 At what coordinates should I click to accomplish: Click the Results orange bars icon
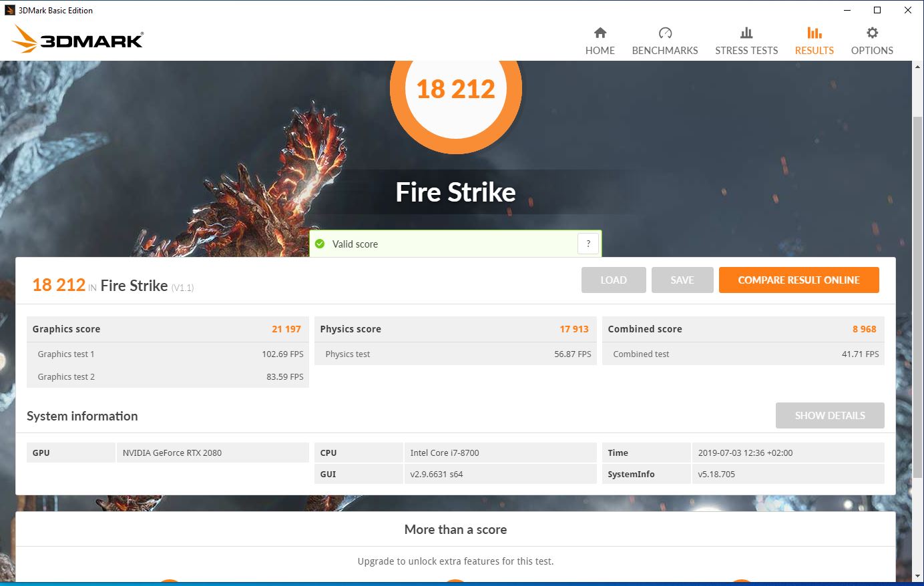(x=815, y=33)
